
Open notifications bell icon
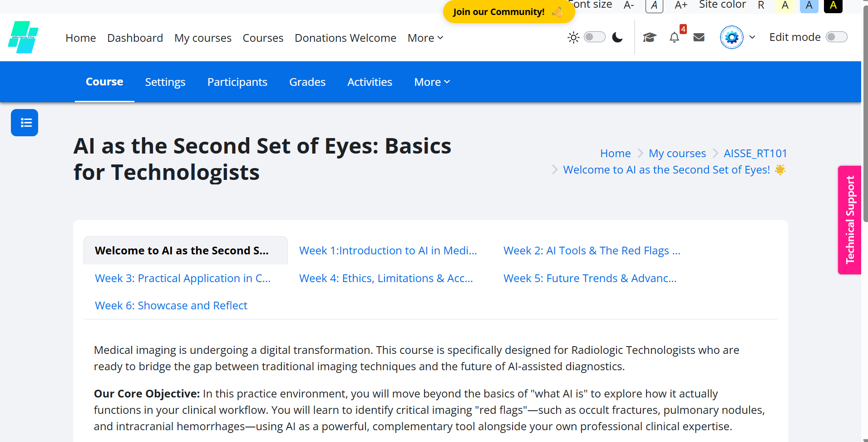[675, 37]
